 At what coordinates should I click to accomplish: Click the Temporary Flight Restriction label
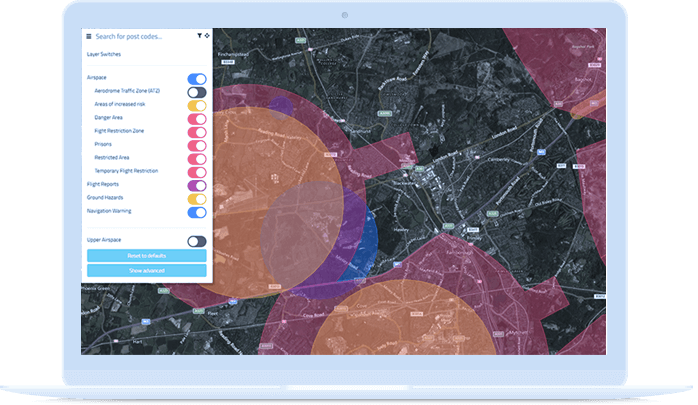tap(126, 171)
